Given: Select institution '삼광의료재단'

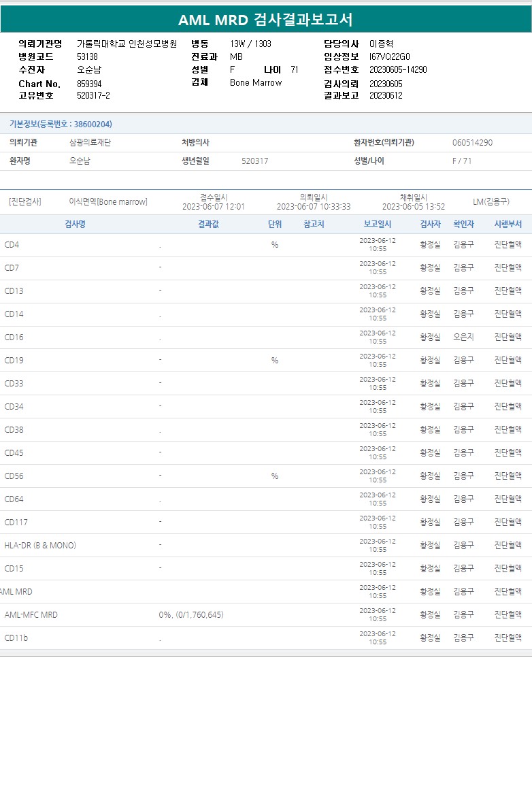Looking at the screenshot, I should (x=90, y=143).
